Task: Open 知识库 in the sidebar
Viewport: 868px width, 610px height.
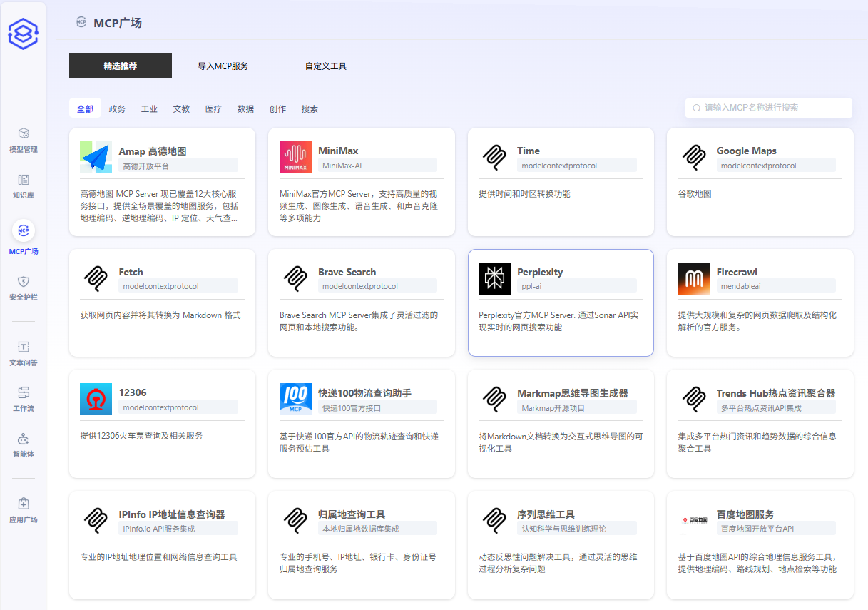Action: click(x=23, y=185)
